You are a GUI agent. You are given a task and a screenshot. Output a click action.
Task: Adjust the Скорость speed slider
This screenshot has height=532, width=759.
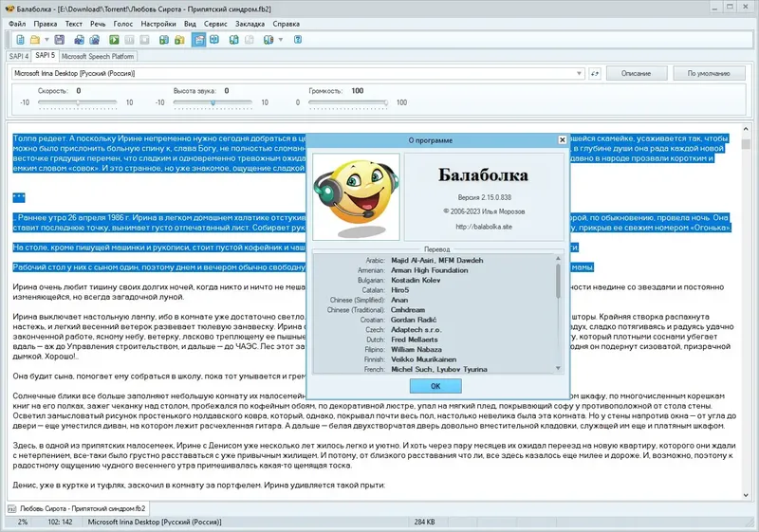click(x=78, y=102)
